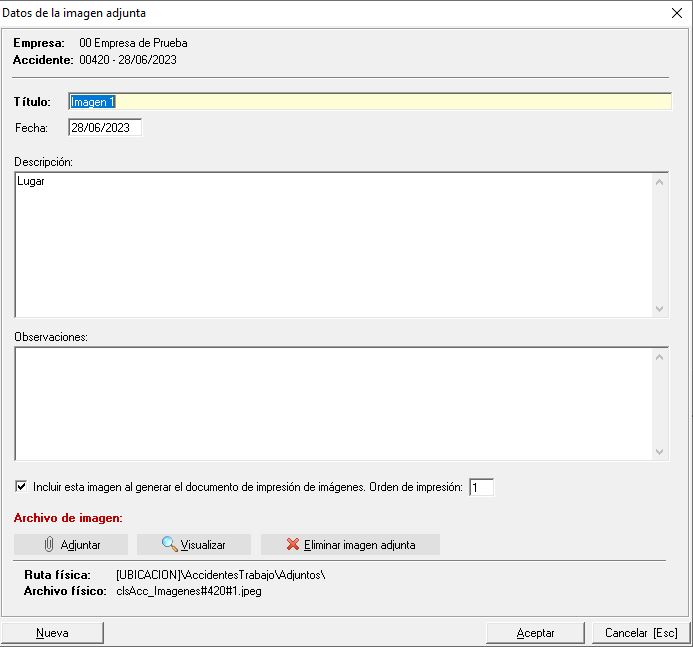
Task: Click the up arrow of the Observaciones scrollbar
Action: 659,356
